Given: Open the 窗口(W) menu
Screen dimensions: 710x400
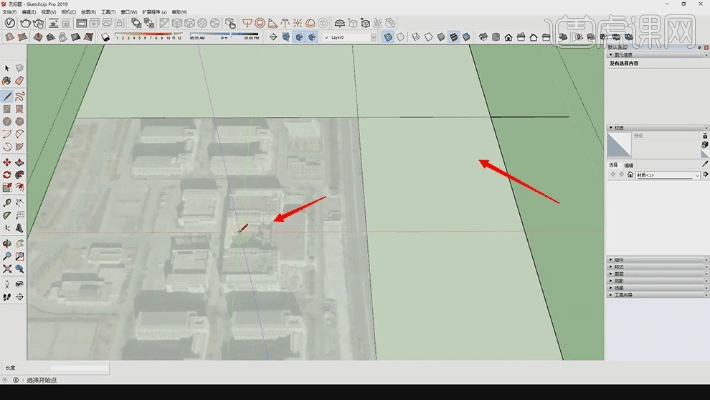Looking at the screenshot, I should [x=128, y=13].
